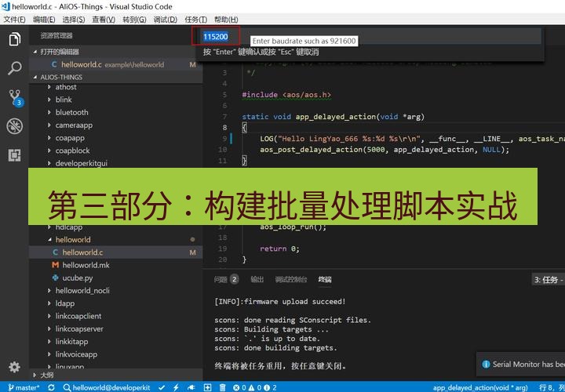Select helloworld.c in open editors list
This screenshot has height=392, width=565.
tap(115, 64)
